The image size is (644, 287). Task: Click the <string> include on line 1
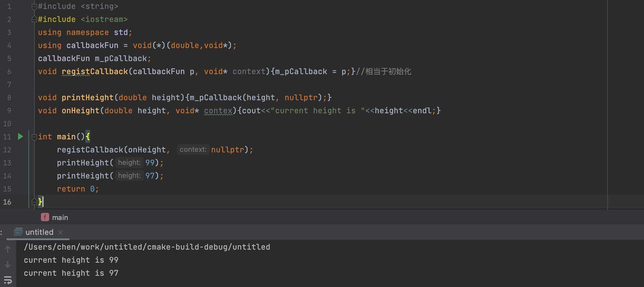point(99,7)
